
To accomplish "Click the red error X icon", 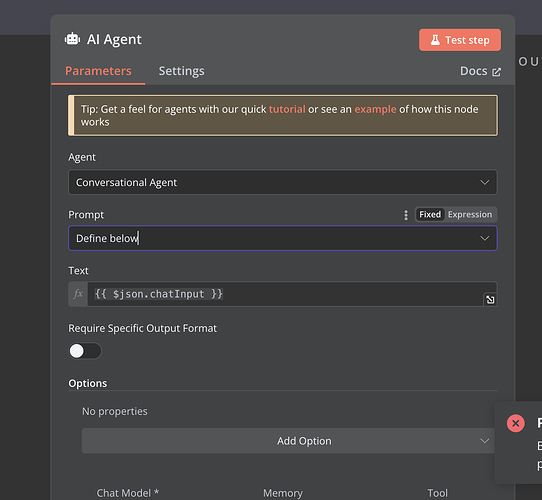I will pos(515,423).
